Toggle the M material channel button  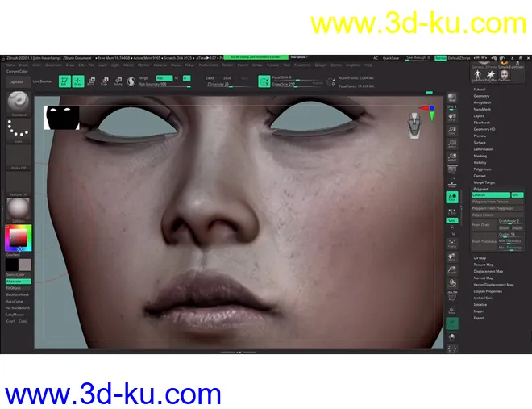(x=177, y=78)
